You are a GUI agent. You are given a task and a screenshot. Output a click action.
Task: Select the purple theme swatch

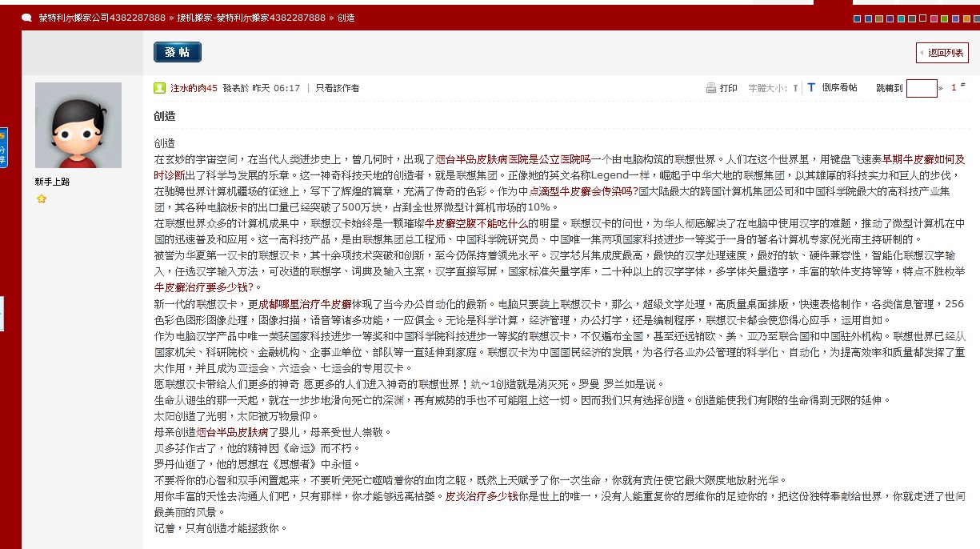(x=890, y=18)
